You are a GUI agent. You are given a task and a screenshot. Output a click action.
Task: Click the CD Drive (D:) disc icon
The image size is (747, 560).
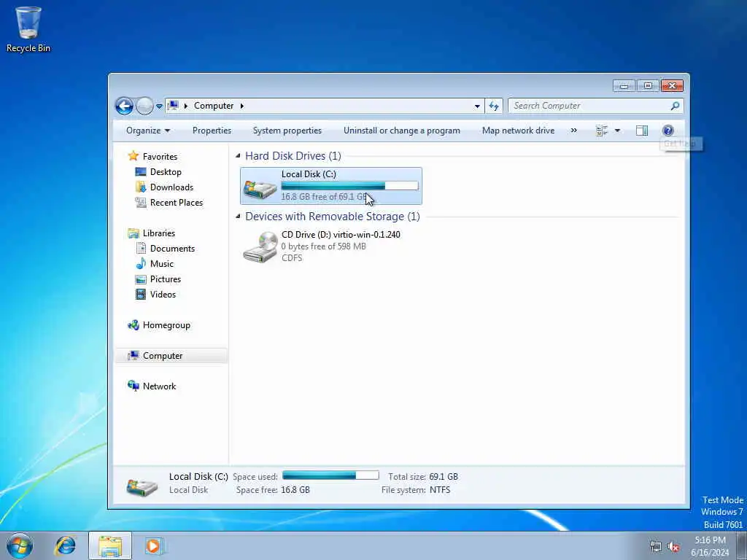click(260, 246)
